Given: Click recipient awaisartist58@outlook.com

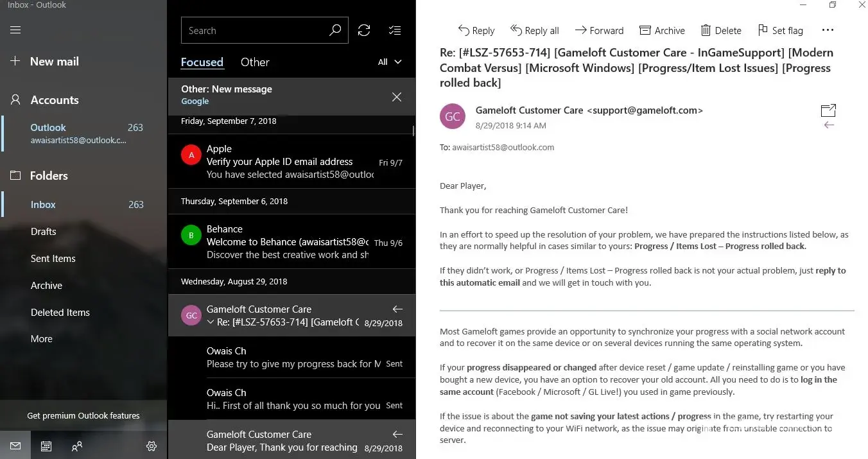Looking at the screenshot, I should coord(503,147).
